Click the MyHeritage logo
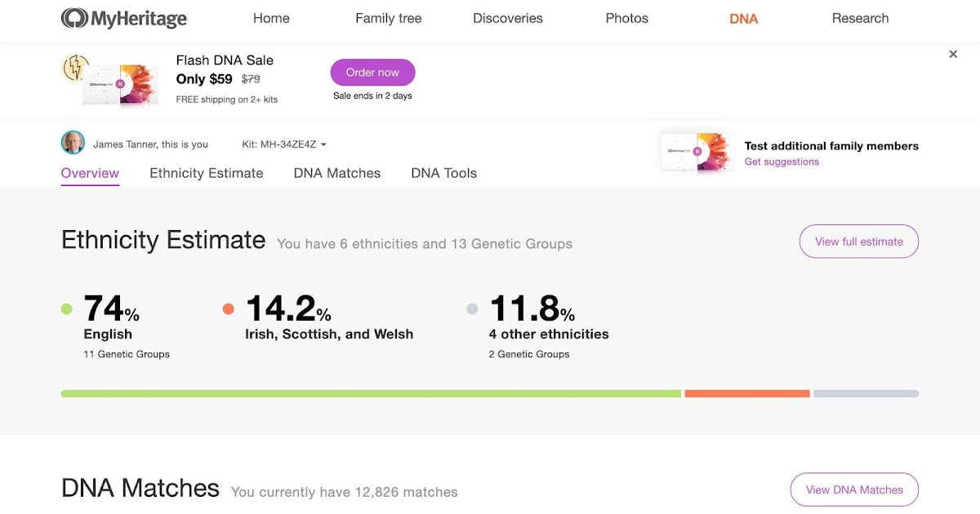 123,18
